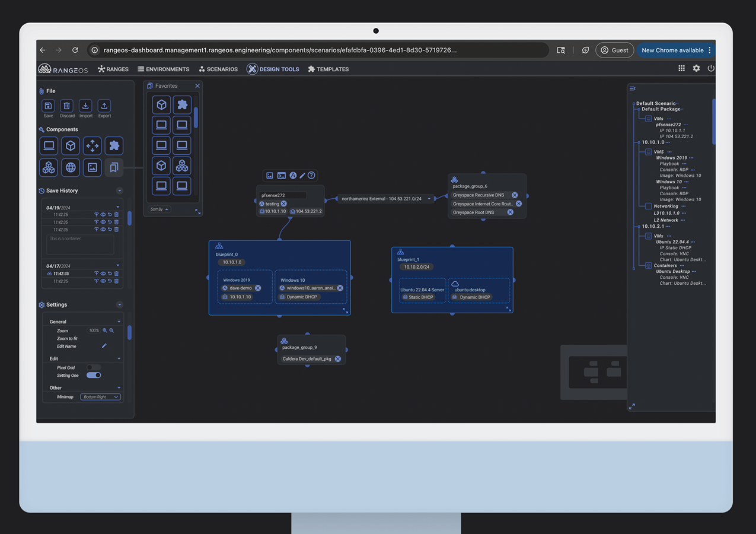Collapse the 04/19/2024 history group
756x534 pixels.
[x=118, y=207]
